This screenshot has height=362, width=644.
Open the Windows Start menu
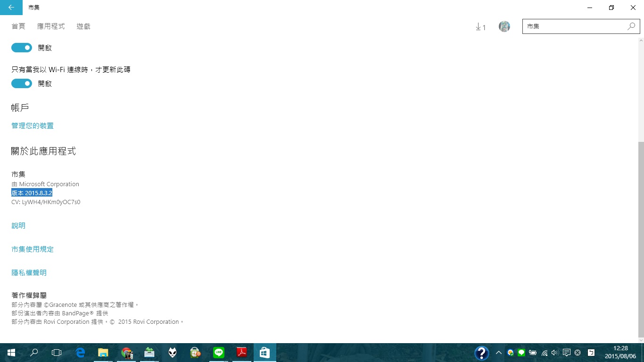[11, 353]
